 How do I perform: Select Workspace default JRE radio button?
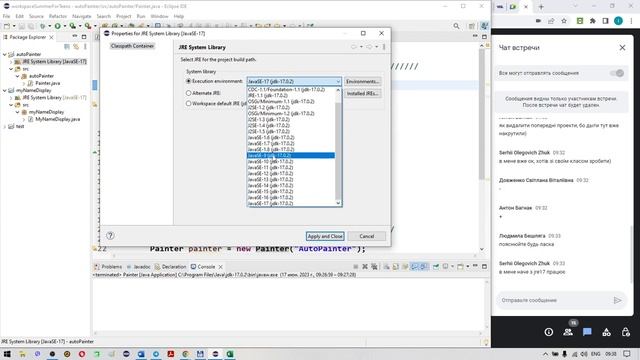tap(189, 104)
